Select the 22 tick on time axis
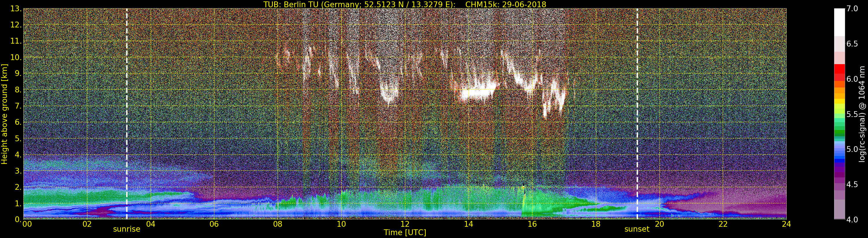 click(723, 224)
